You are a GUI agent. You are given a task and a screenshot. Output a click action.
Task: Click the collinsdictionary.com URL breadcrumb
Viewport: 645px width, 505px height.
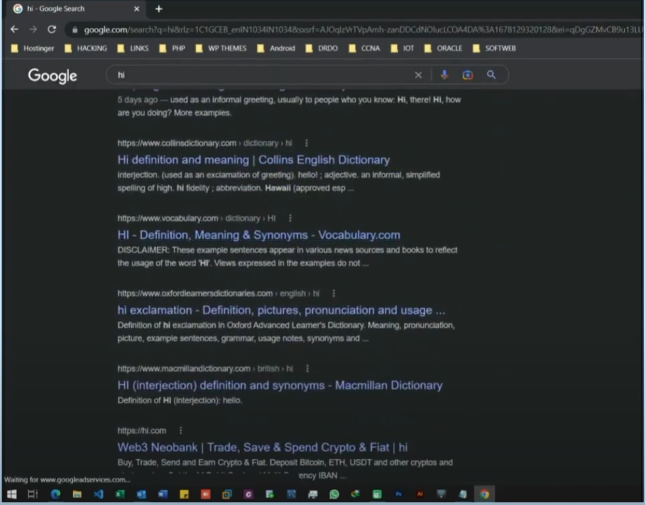tap(205, 143)
